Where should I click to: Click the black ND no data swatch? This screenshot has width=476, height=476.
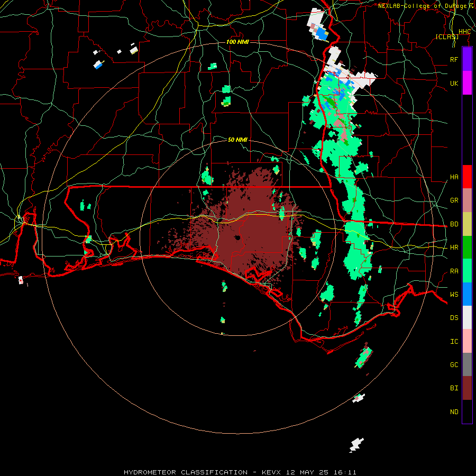pyautogui.click(x=467, y=411)
